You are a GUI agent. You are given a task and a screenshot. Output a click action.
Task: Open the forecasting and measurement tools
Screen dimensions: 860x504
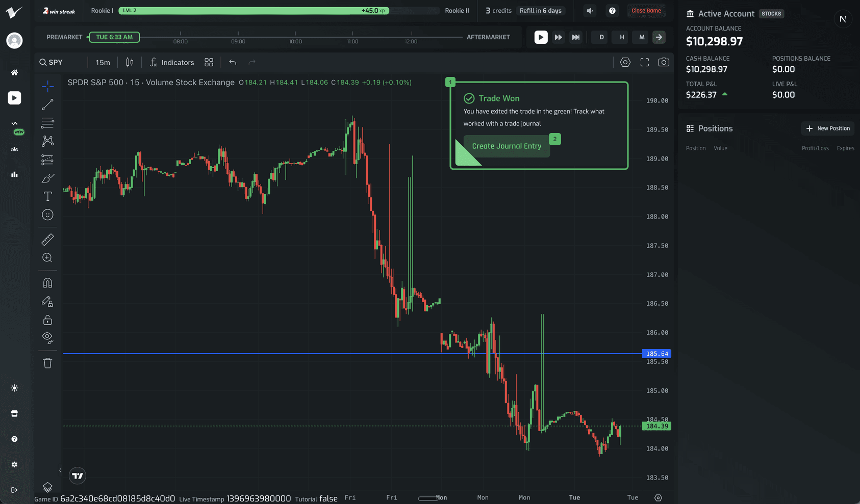(x=47, y=160)
